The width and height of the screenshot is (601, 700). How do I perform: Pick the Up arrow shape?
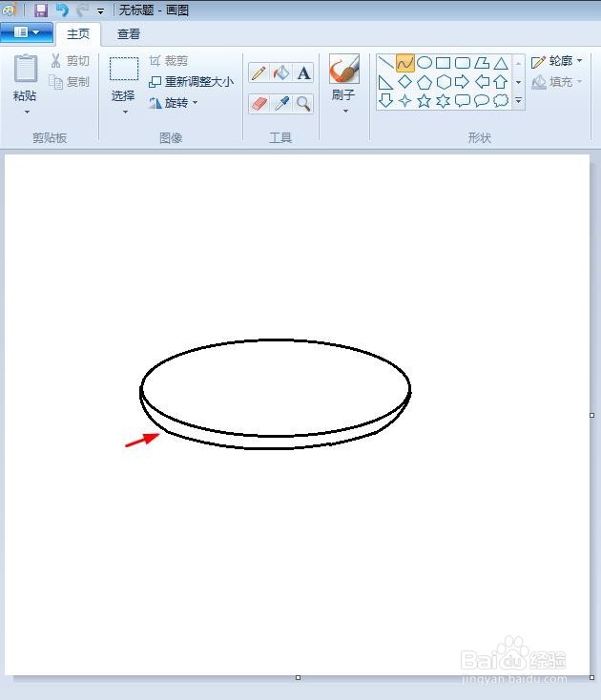coord(501,82)
